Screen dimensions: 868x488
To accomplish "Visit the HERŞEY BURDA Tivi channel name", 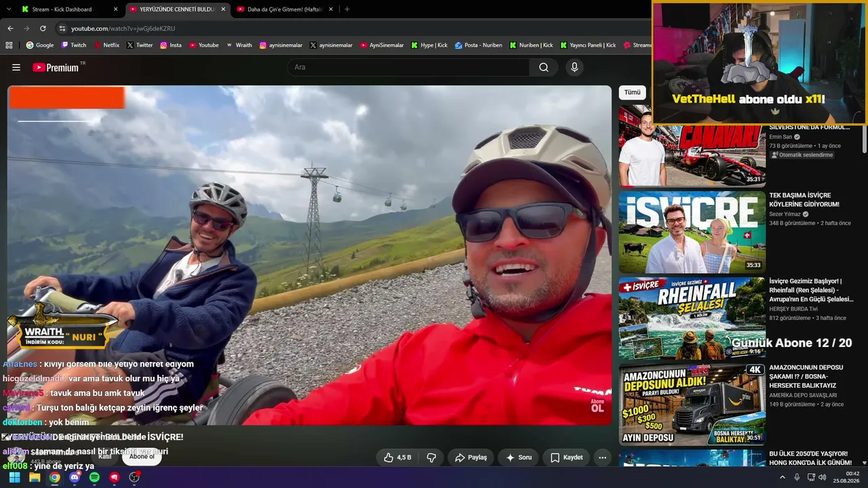I will 794,309.
